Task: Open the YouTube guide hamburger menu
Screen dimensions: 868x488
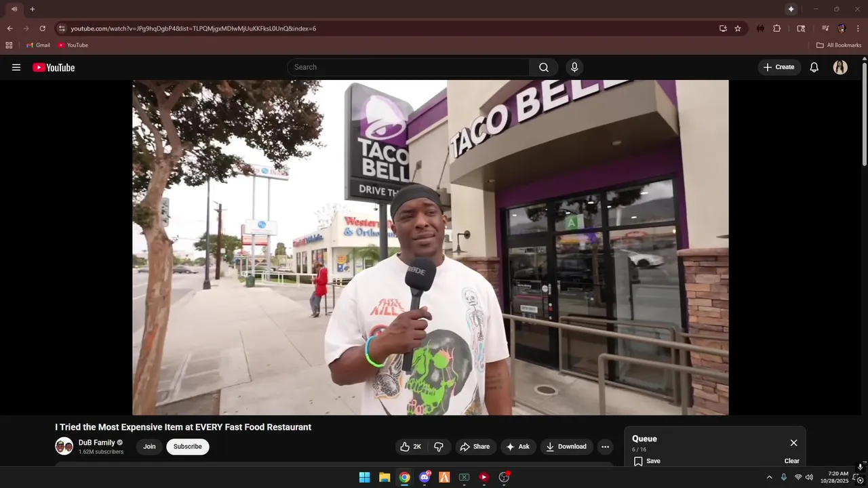Action: pyautogui.click(x=16, y=67)
